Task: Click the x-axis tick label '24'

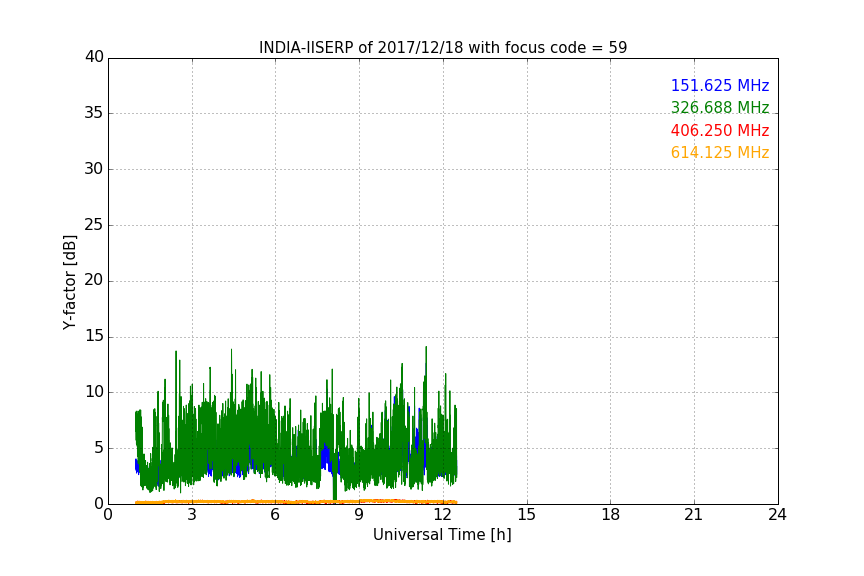Action: pos(777,515)
